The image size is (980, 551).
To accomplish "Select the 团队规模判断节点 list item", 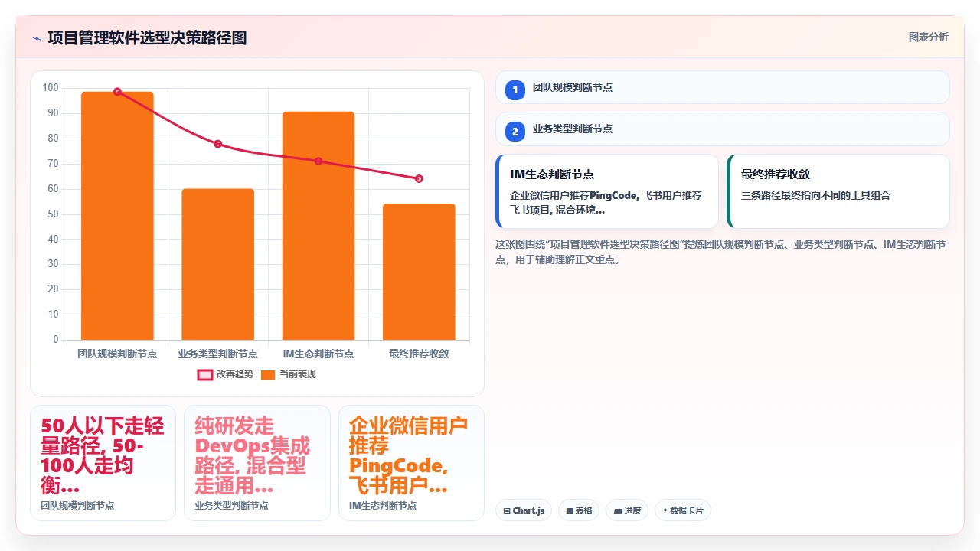I will coord(722,87).
